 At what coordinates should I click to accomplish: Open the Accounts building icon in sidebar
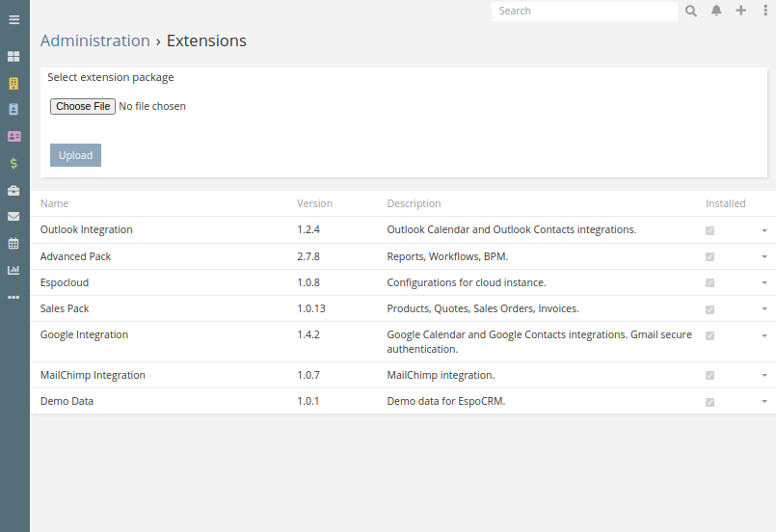pyautogui.click(x=13, y=83)
